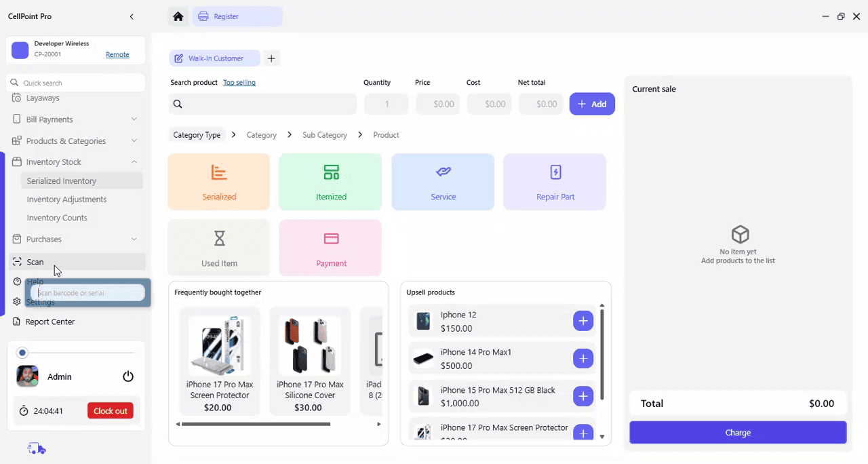Click the Top selling link
Viewport: 868px width, 464px height.
coord(239,83)
